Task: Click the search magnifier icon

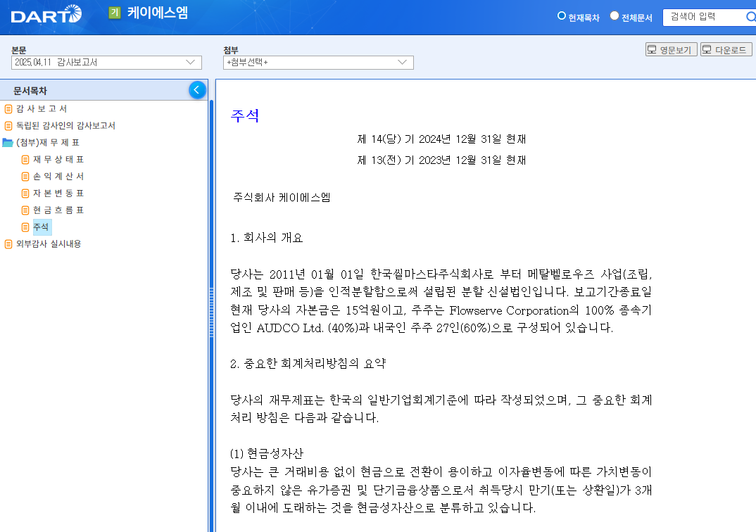Action: pyautogui.click(x=749, y=17)
